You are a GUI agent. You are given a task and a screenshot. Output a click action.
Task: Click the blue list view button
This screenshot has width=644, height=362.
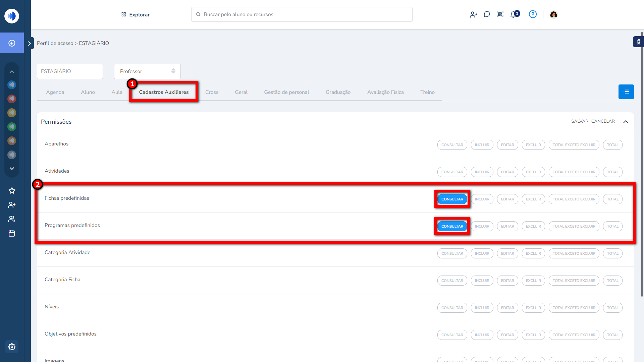pos(626,92)
